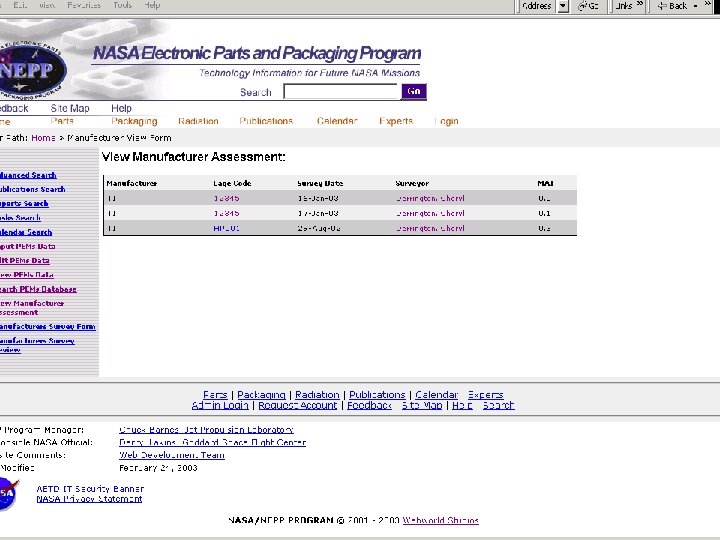The image size is (720, 540).
Task: Click the surveyor name in the 17-Jan-03 row
Action: click(430, 213)
